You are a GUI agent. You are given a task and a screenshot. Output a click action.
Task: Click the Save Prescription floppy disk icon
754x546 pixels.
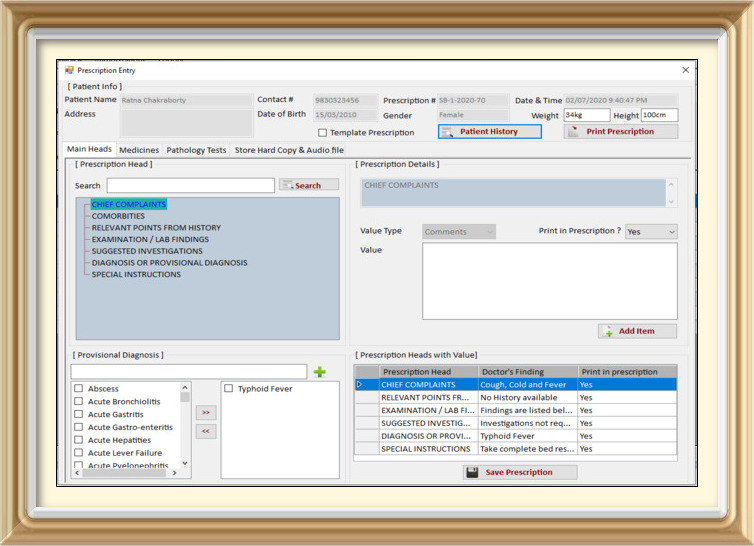(472, 473)
